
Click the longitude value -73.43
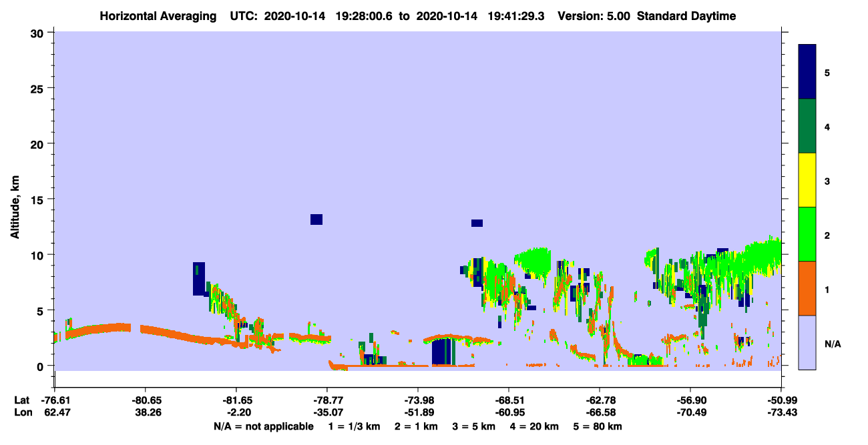tap(781, 413)
